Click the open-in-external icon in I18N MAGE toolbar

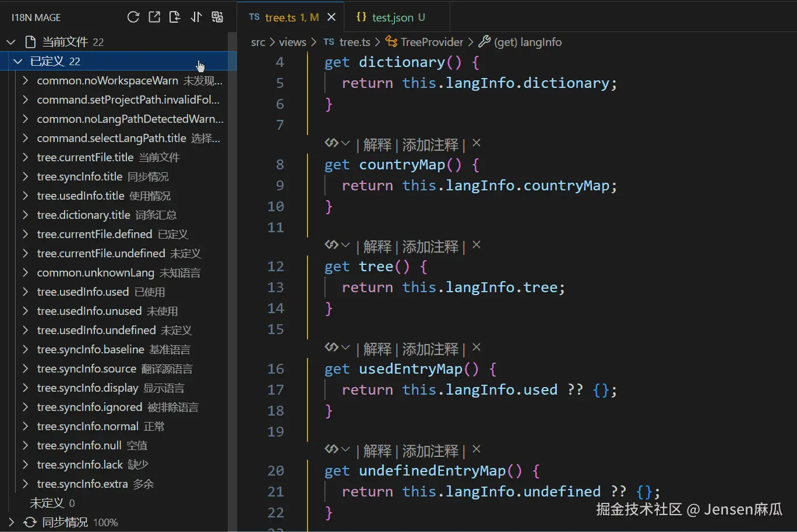point(154,17)
